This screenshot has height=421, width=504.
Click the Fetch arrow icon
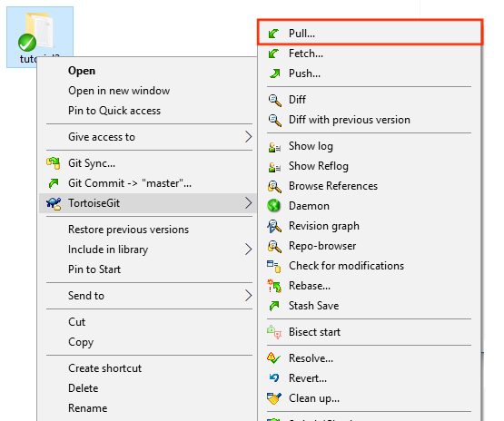coord(274,54)
